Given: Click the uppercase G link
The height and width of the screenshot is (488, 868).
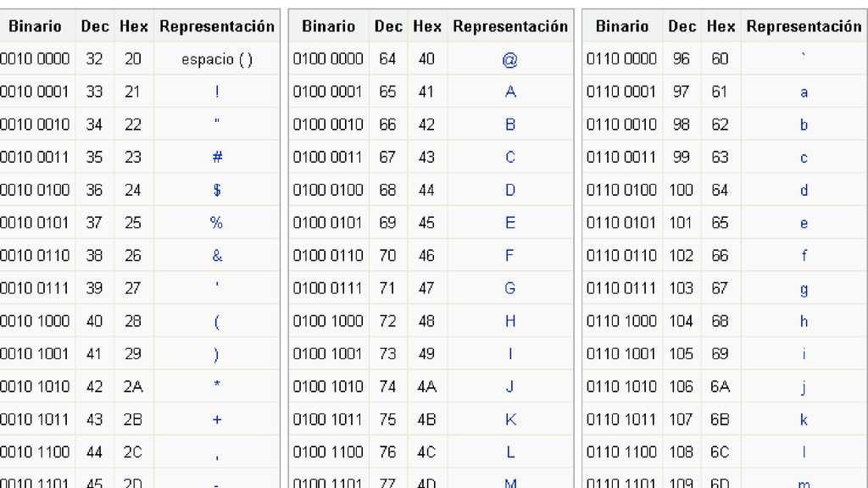Looking at the screenshot, I should (x=509, y=288).
